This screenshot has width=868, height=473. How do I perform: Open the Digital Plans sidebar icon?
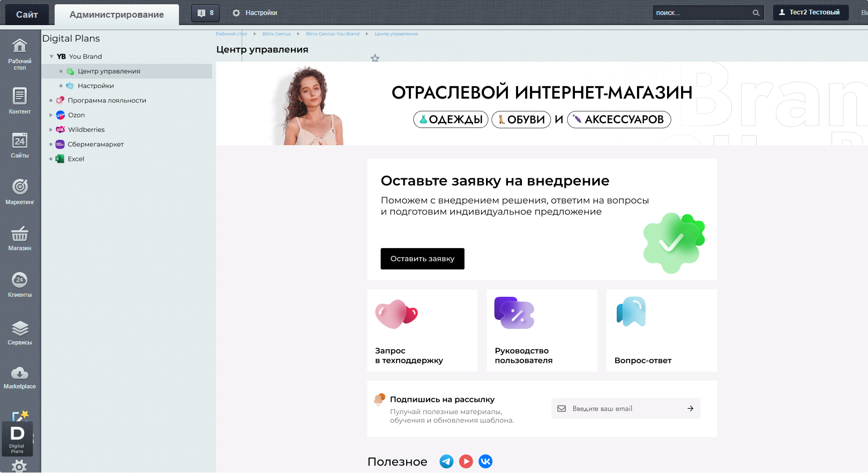click(18, 439)
